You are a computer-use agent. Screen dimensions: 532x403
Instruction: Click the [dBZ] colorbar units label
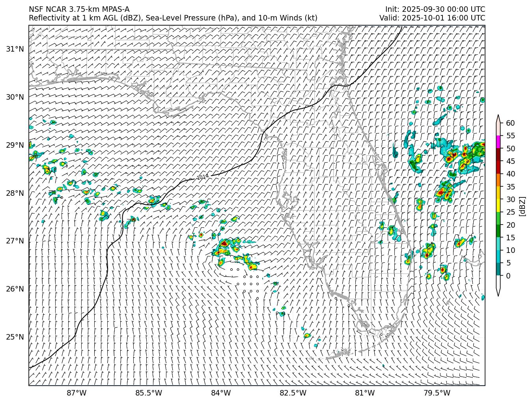pos(522,206)
